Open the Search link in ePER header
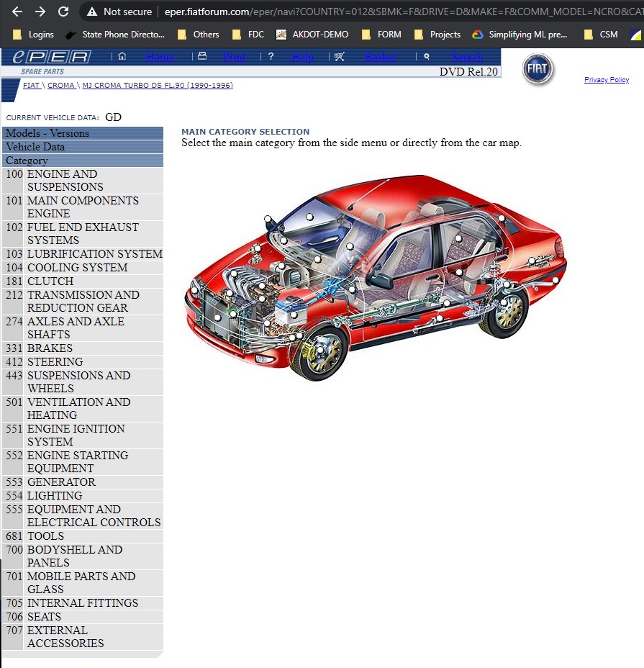 click(467, 57)
